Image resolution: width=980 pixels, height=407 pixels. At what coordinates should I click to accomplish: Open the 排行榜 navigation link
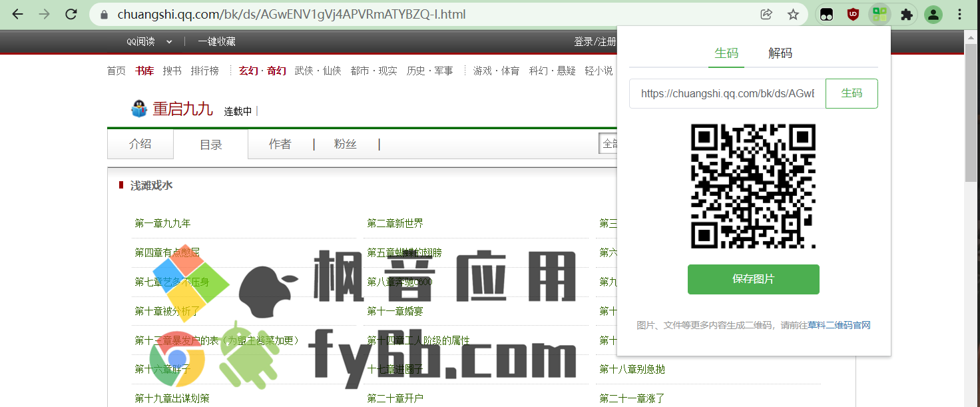pos(205,71)
